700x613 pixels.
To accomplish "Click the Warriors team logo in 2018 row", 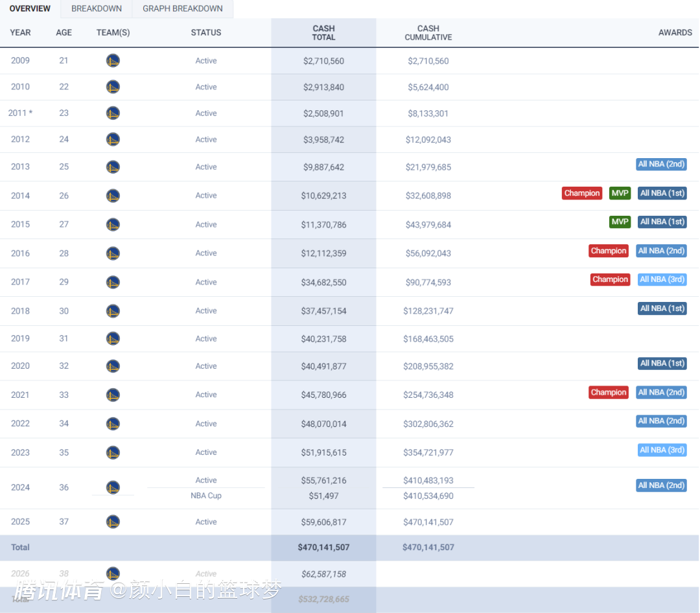I will [113, 311].
